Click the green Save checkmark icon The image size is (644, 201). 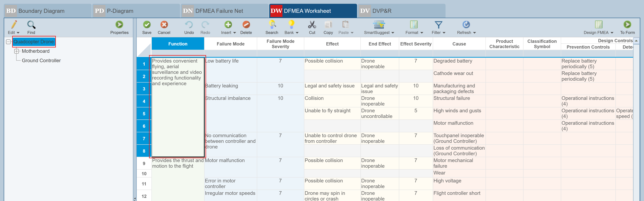point(147,25)
